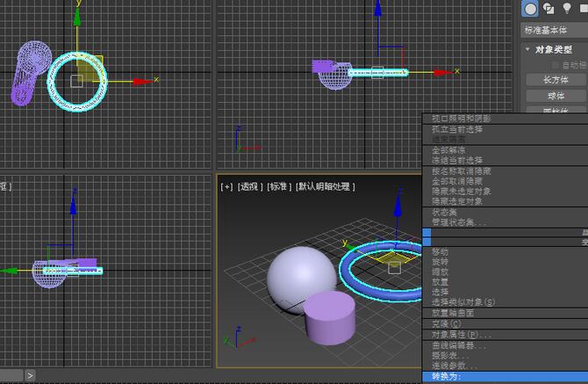Viewport: 588px width, 384px height.
Task: Switch to the Shapes category icon
Action: pyautogui.click(x=549, y=9)
